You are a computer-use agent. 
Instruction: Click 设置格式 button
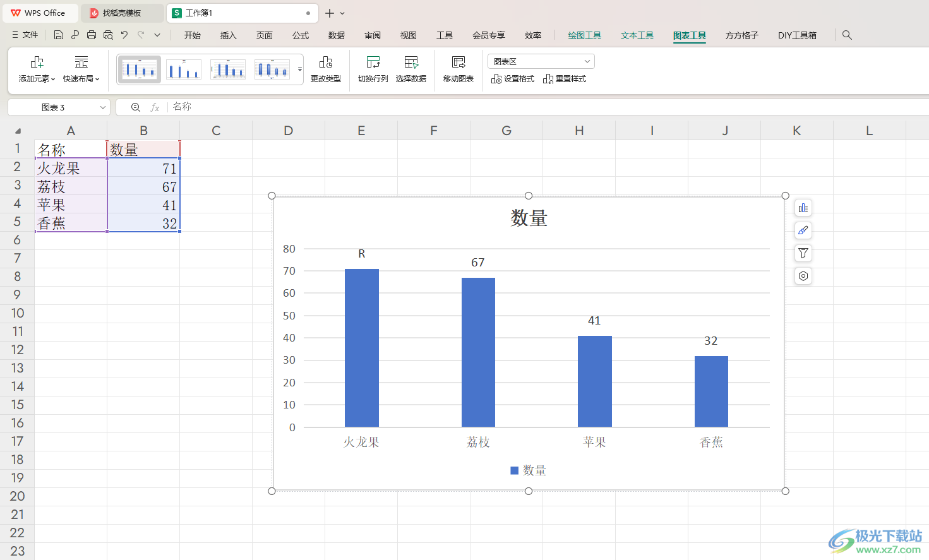click(x=513, y=79)
